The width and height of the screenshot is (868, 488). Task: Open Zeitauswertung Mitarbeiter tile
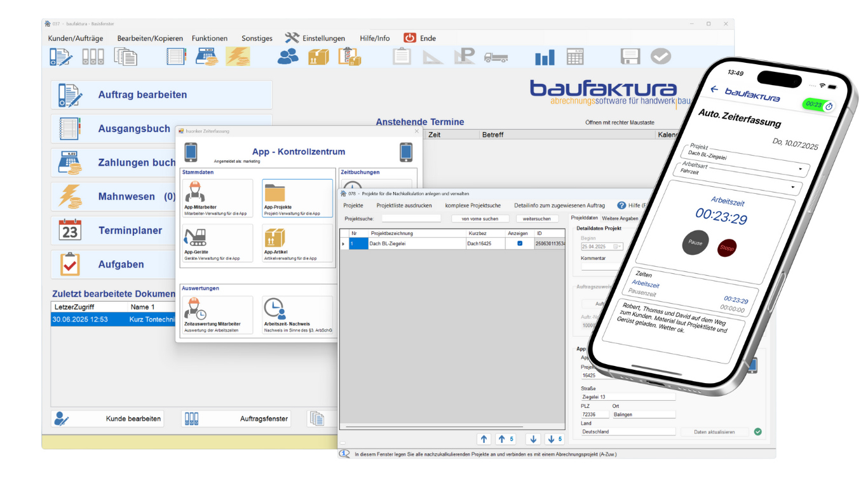click(217, 315)
